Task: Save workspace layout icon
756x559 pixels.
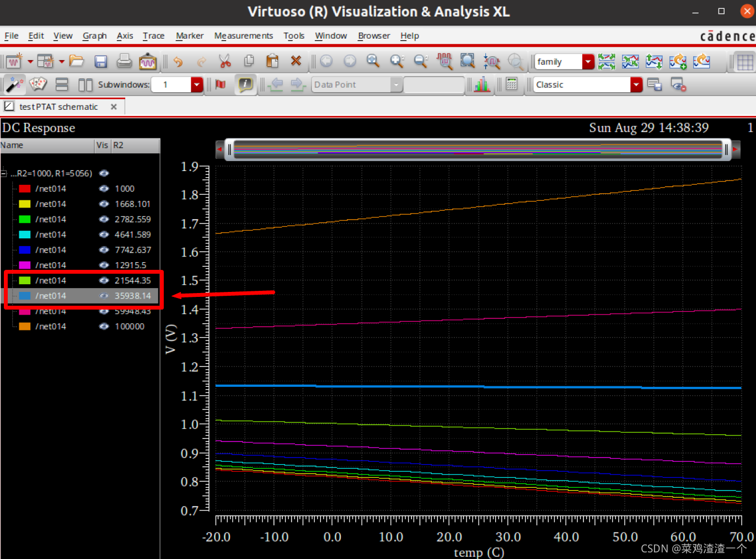Action: [x=655, y=84]
